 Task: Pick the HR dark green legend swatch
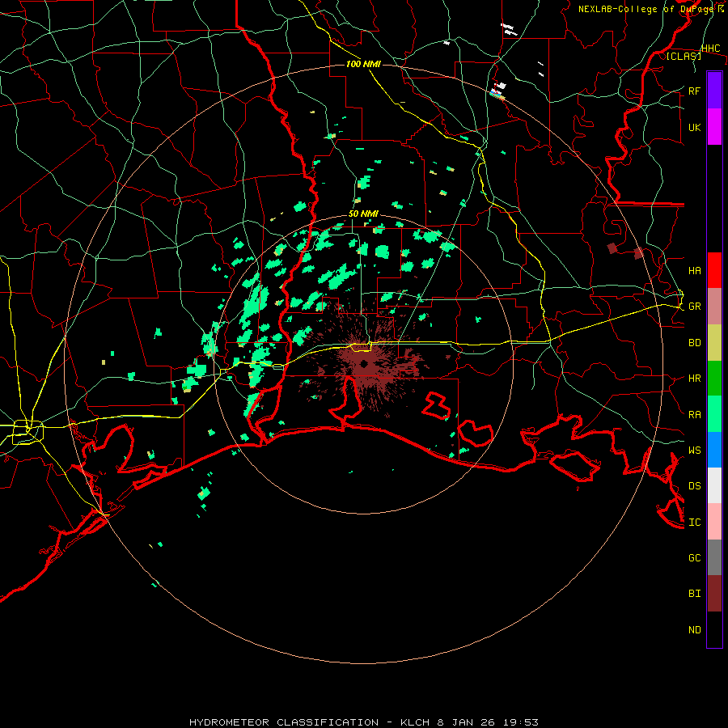click(714, 378)
